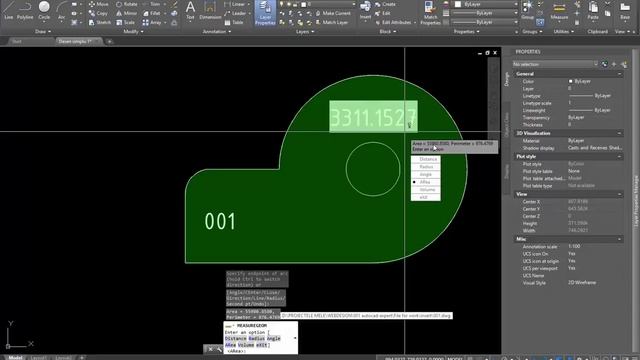
Task: Switch to the Model layout tab
Action: coord(16,358)
